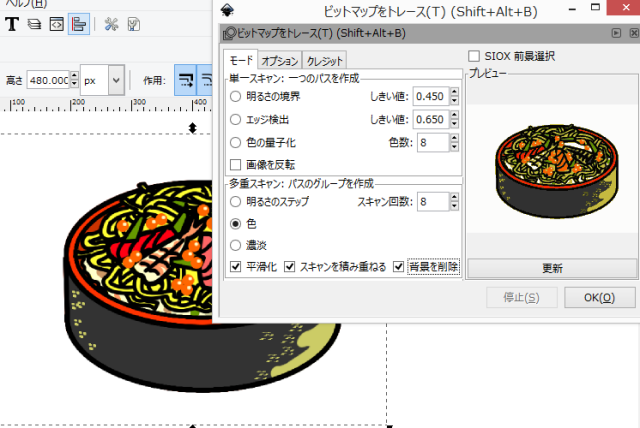
Task: Switch to the クレジット tab
Action: point(325,61)
